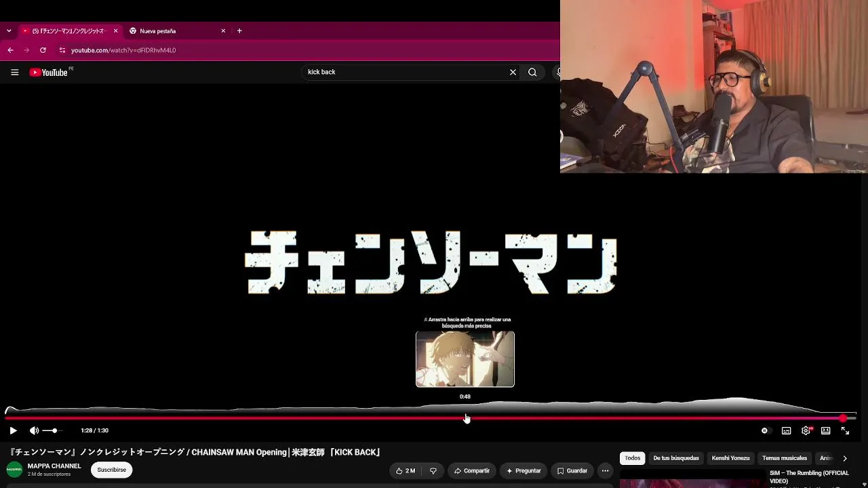Open SiM The Rumbling suggested video

809,476
